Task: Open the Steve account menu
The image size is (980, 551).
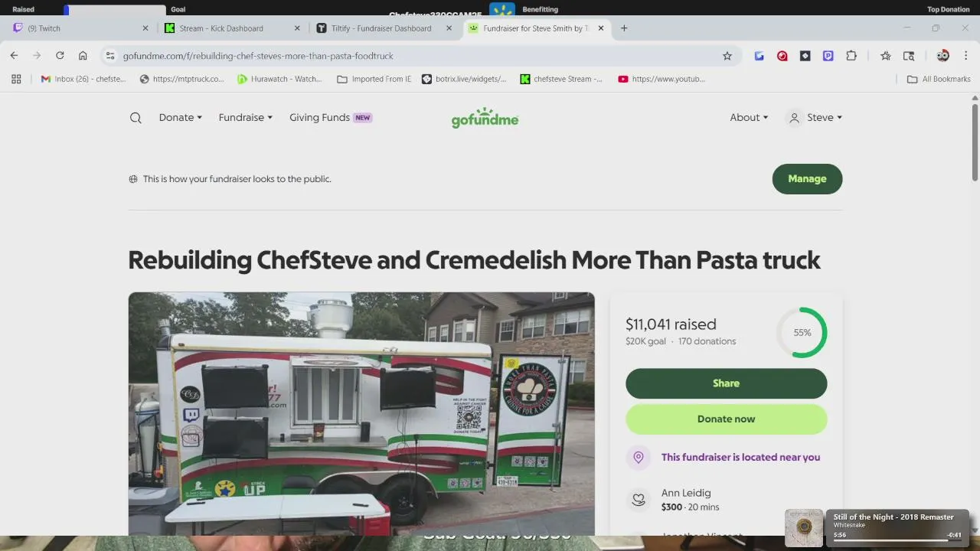Action: click(x=815, y=118)
